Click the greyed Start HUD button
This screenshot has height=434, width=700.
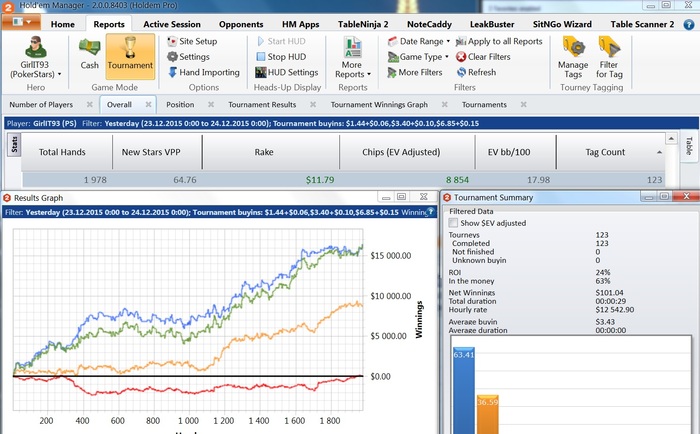(281, 42)
